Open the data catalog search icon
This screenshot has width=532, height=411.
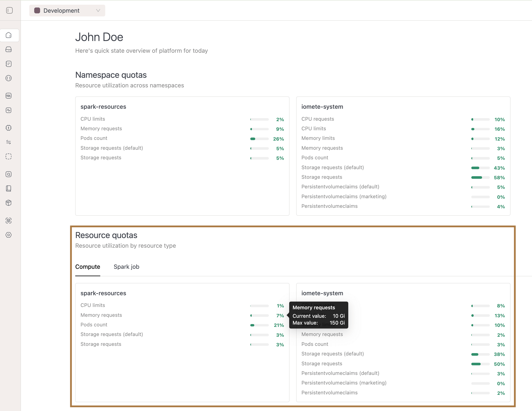tap(9, 174)
